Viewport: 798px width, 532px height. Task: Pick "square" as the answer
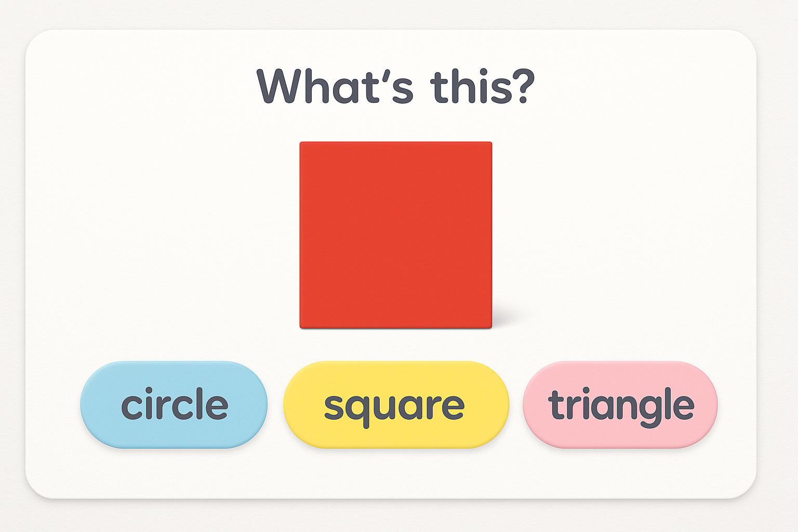point(396,405)
